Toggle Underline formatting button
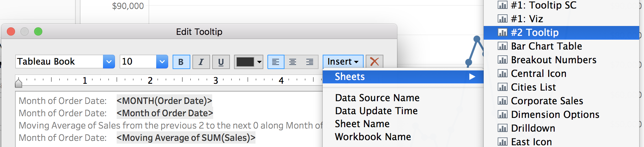Image resolution: width=644 pixels, height=147 pixels. pos(221,62)
